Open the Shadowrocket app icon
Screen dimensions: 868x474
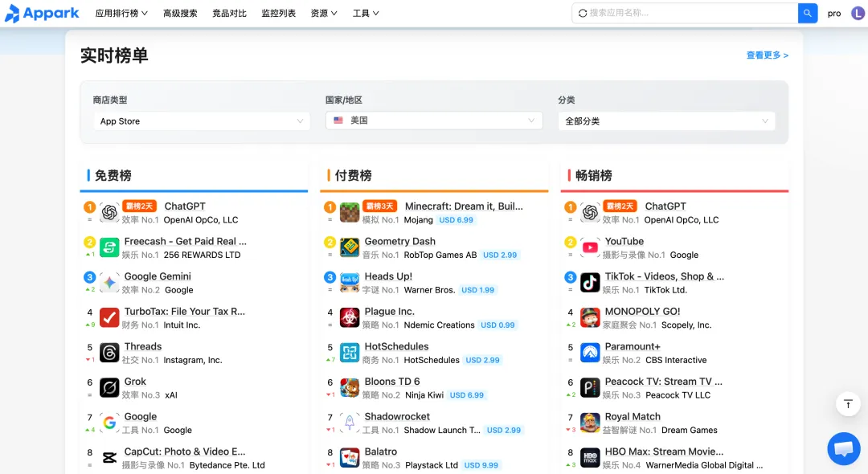coord(350,423)
